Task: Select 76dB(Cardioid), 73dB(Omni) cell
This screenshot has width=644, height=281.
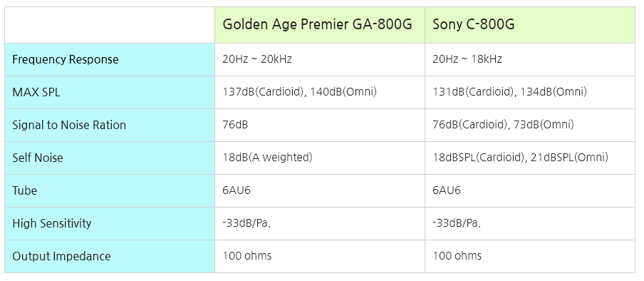Action: pos(530,125)
